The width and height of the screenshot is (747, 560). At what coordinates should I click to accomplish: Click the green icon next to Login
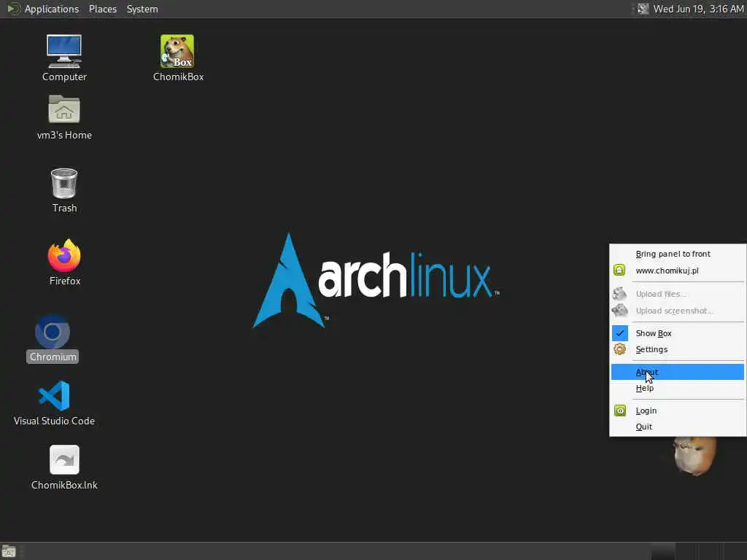pos(620,411)
